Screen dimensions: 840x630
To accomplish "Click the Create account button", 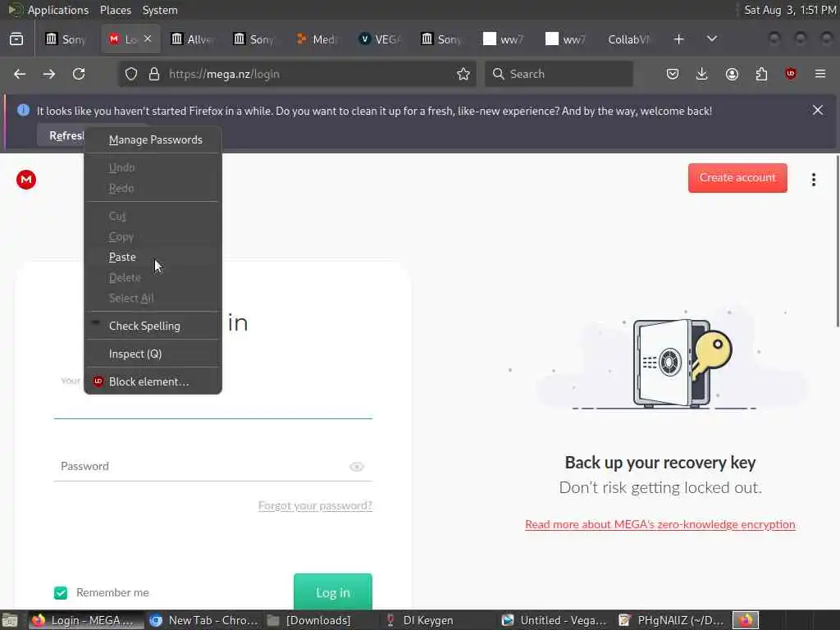I will click(737, 178).
